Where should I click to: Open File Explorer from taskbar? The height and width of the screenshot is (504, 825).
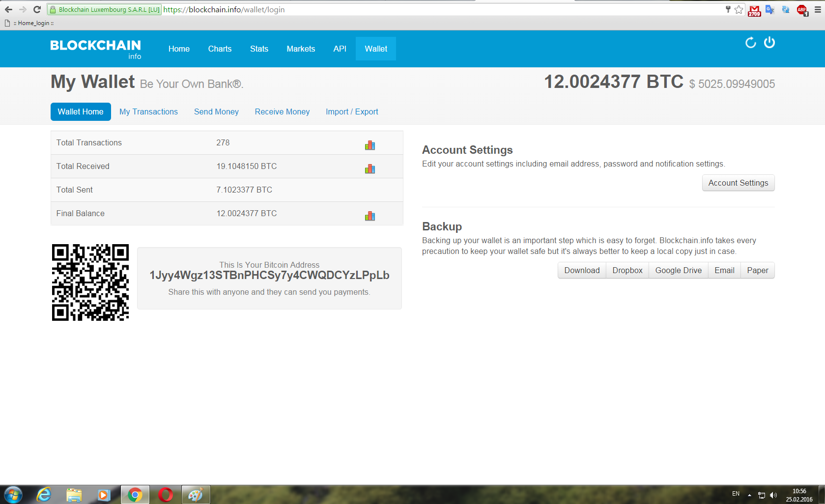74,495
